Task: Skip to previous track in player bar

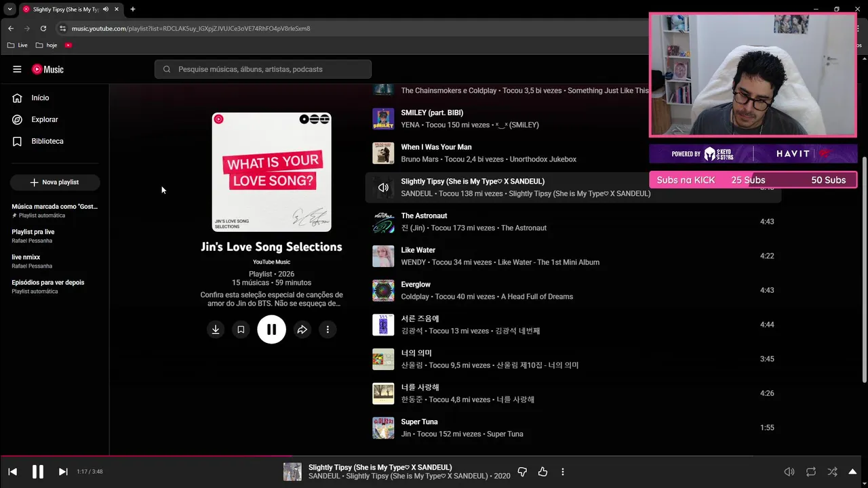Action: click(x=12, y=472)
